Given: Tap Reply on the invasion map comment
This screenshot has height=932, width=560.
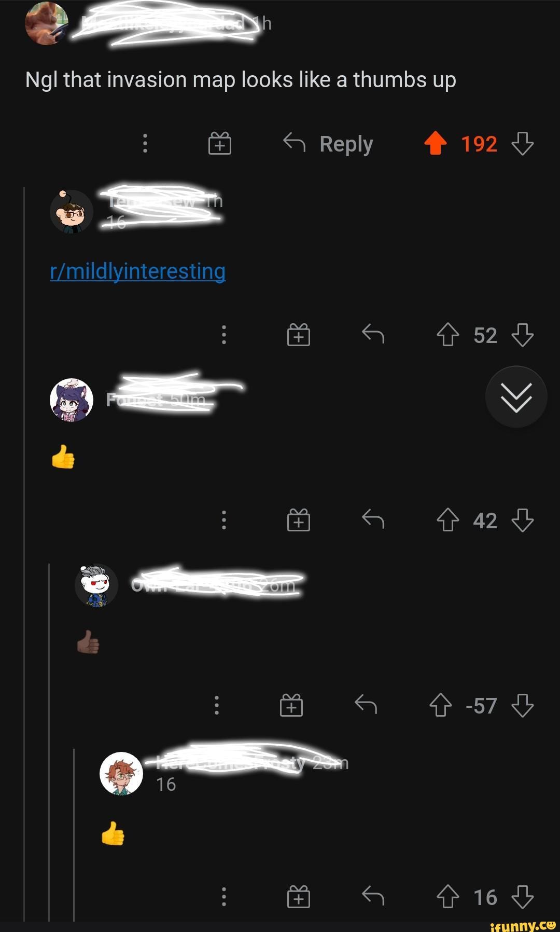Looking at the screenshot, I should [328, 144].
